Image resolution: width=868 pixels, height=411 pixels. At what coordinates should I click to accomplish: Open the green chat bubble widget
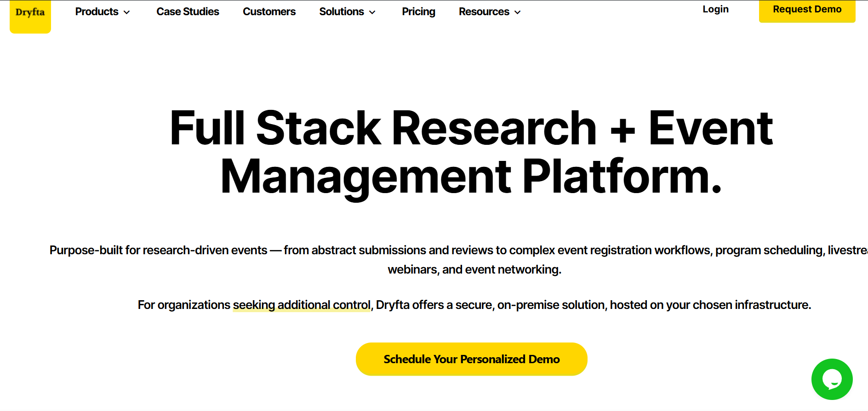[x=832, y=379]
